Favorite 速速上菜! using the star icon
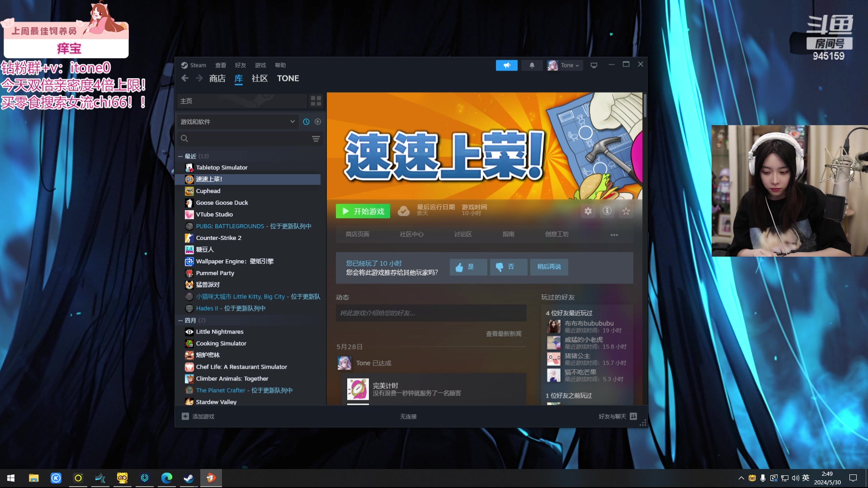Viewport: 868px width, 488px height. tap(626, 211)
